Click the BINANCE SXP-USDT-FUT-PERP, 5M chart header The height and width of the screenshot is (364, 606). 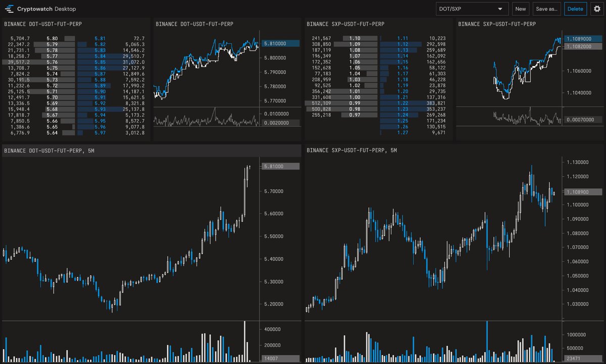[x=352, y=150]
